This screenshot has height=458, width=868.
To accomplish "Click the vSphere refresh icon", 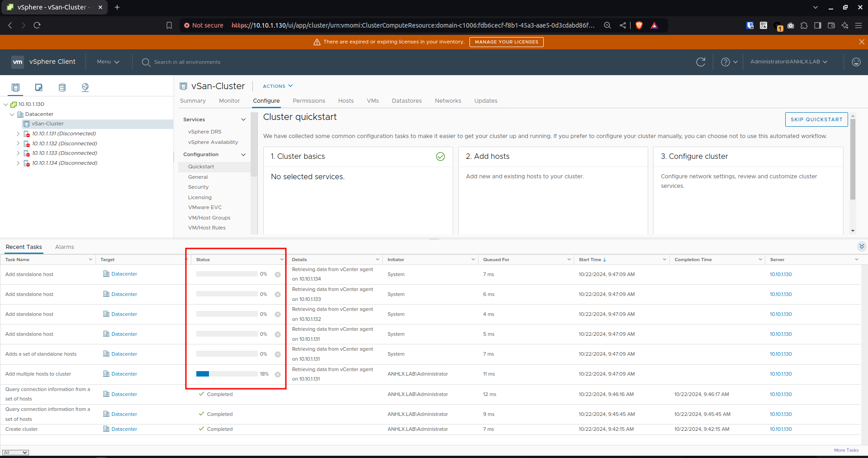I will [x=701, y=62].
